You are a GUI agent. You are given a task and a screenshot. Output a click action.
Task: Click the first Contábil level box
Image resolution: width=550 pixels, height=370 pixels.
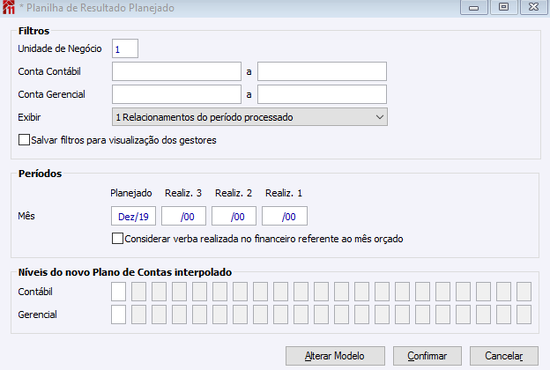119,292
